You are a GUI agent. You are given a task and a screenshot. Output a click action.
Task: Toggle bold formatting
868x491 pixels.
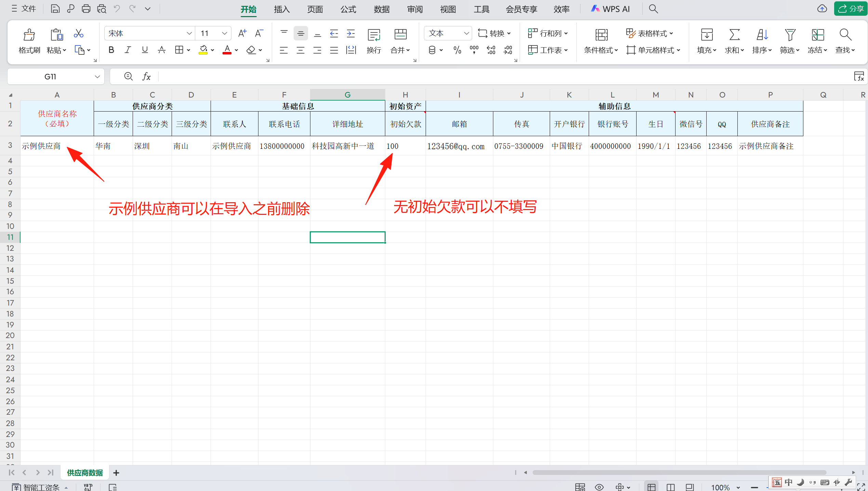111,50
